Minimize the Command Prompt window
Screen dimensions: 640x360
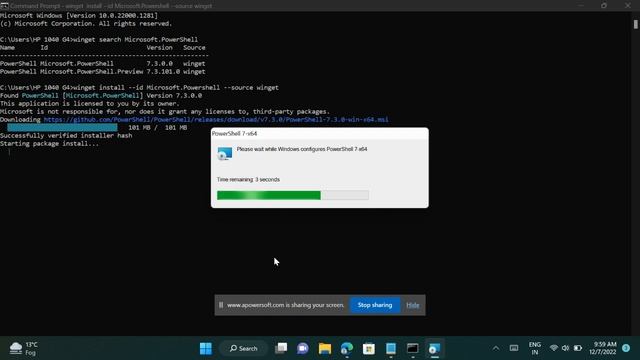point(581,6)
